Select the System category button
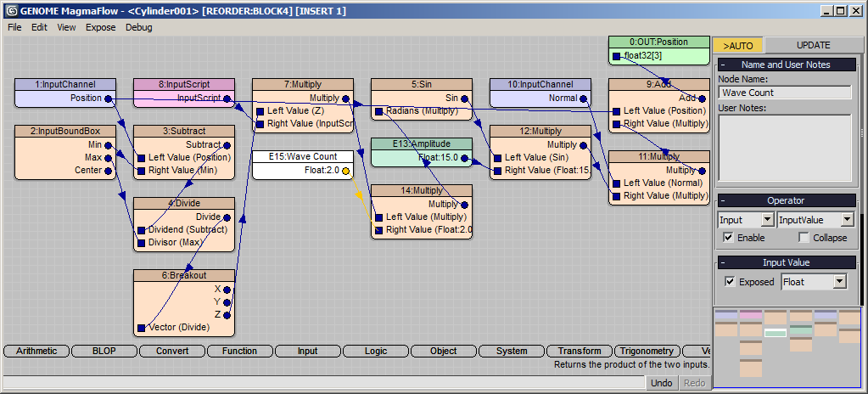 pos(512,351)
